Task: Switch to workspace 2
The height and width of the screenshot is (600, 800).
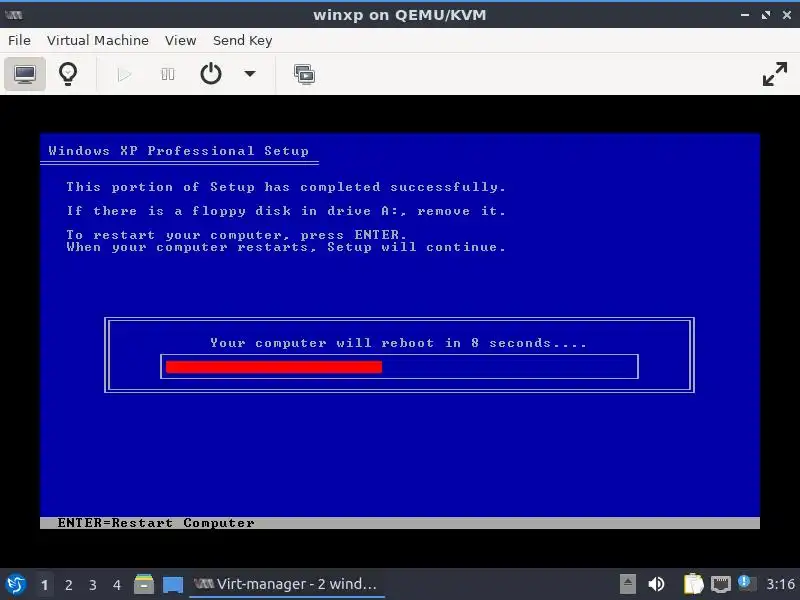Action: click(x=68, y=585)
